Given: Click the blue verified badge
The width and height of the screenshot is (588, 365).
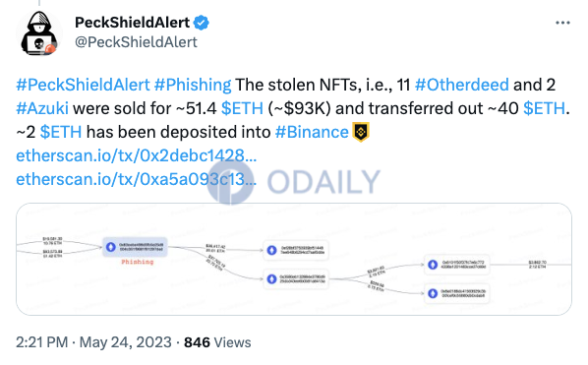Looking at the screenshot, I should pyautogui.click(x=202, y=23).
